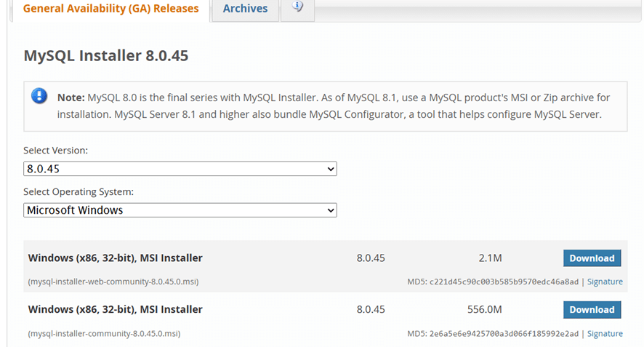Click filename mysql-installer-community-8.0.45.0.msi
This screenshot has width=644, height=347.
tap(104, 334)
